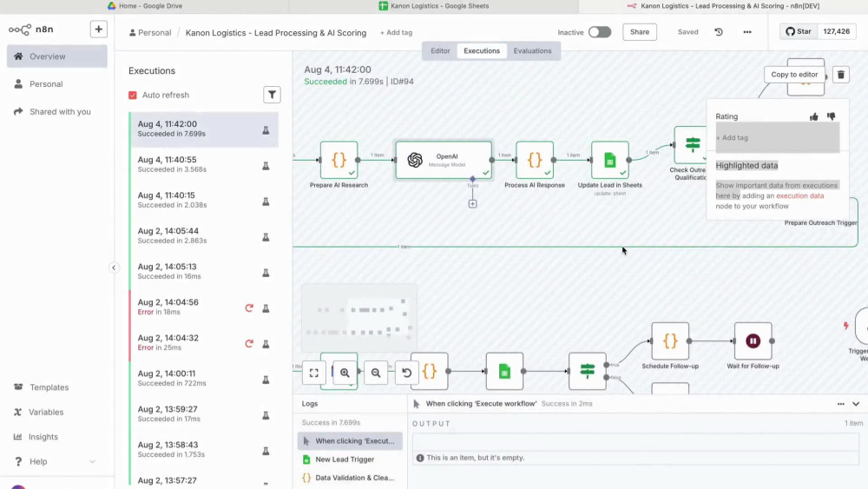This screenshot has height=489, width=868.
Task: Select execution Aug 4, 11:42:00
Action: tap(204, 129)
